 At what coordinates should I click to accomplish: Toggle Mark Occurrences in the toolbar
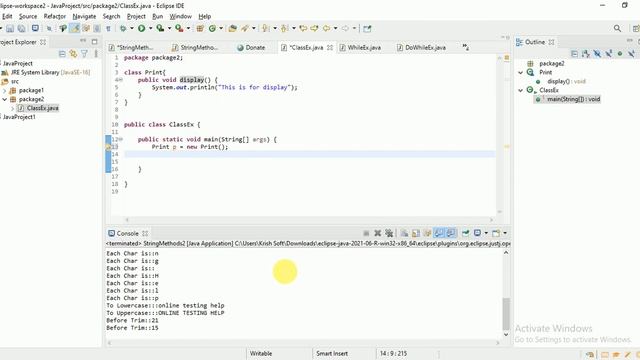pyautogui.click(x=74, y=29)
